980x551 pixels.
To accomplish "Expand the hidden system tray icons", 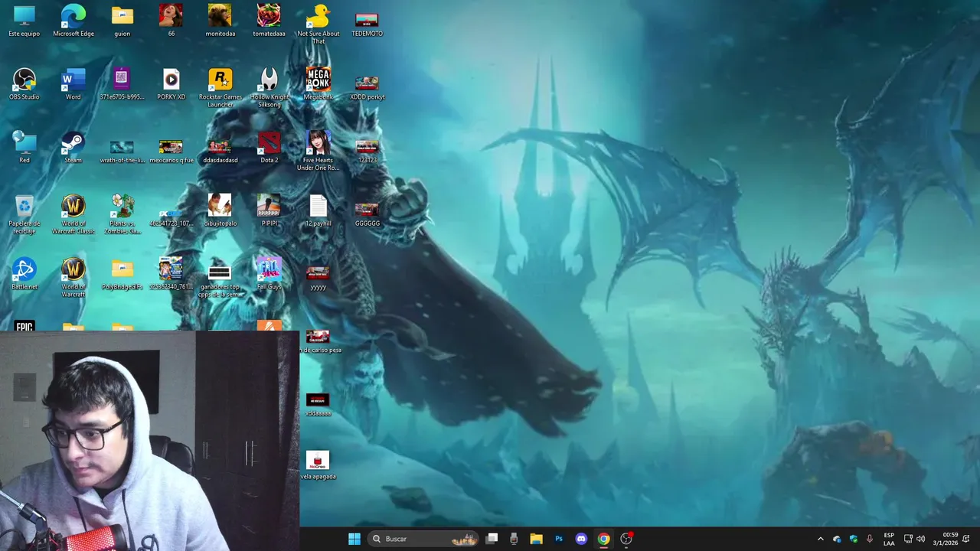I will pyautogui.click(x=820, y=539).
